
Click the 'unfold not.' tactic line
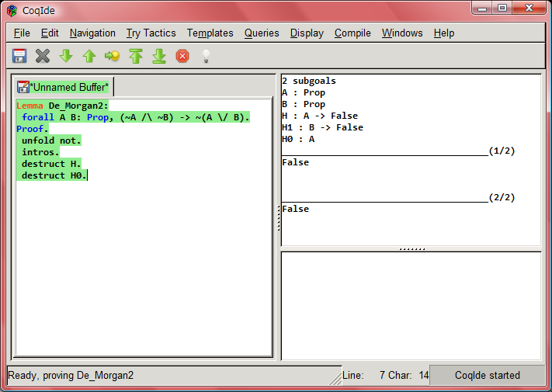tap(51, 140)
